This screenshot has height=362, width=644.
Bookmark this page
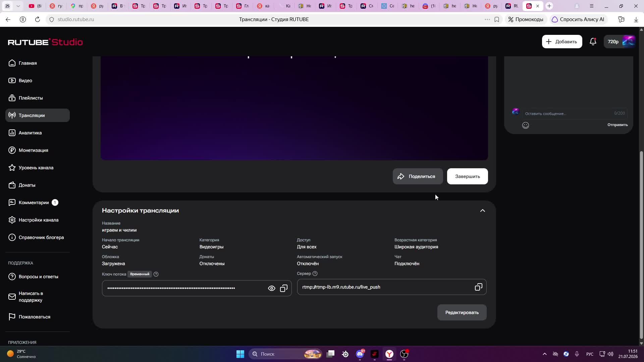click(x=497, y=19)
